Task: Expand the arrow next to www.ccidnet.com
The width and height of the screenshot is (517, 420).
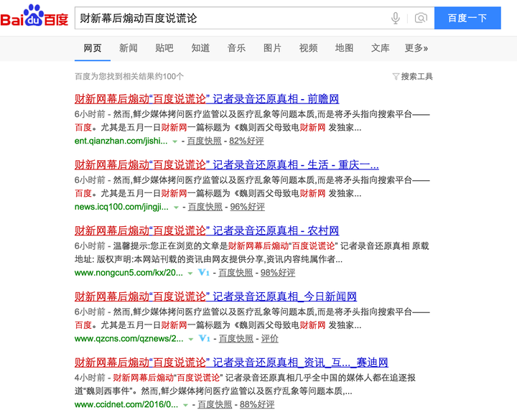Action: point(185,405)
